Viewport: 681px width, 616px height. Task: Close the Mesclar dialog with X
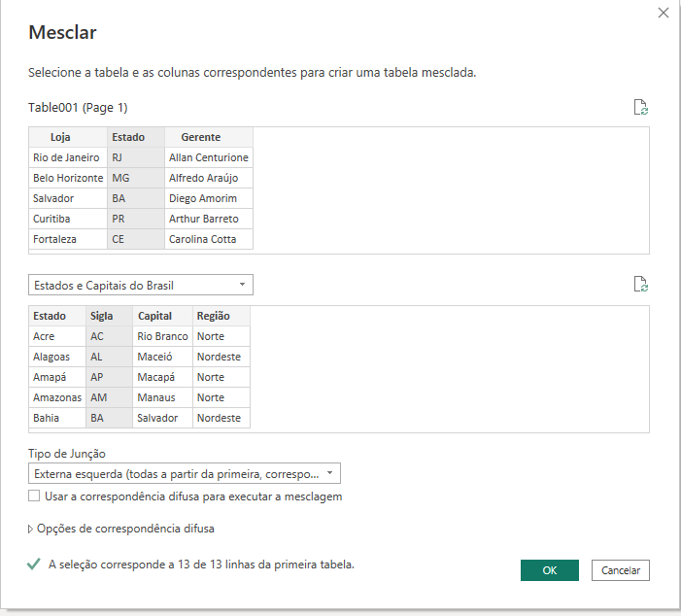point(664,14)
